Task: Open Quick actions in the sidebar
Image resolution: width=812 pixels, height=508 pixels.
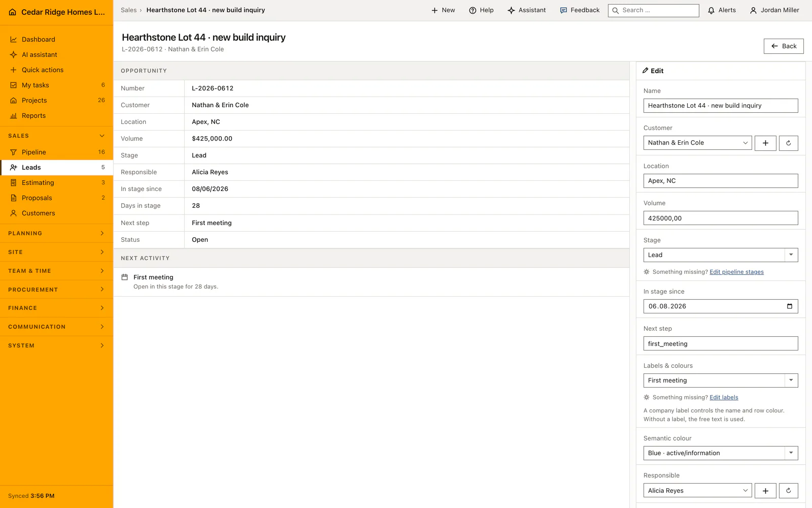Action: click(56, 70)
